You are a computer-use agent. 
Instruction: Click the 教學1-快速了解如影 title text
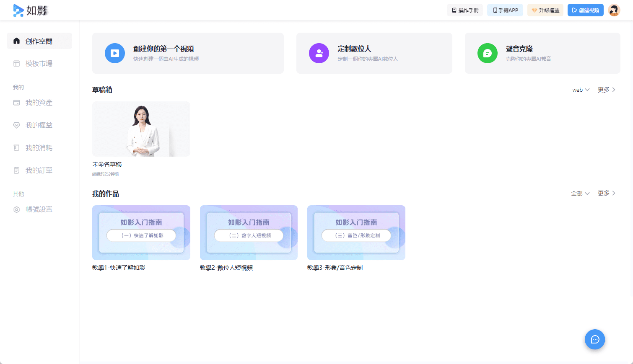[119, 268]
